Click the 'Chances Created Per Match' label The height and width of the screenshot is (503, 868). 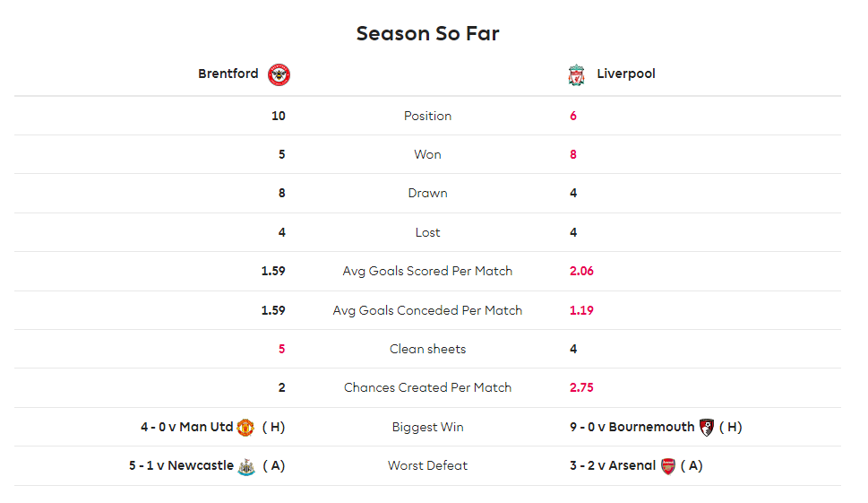tap(428, 387)
